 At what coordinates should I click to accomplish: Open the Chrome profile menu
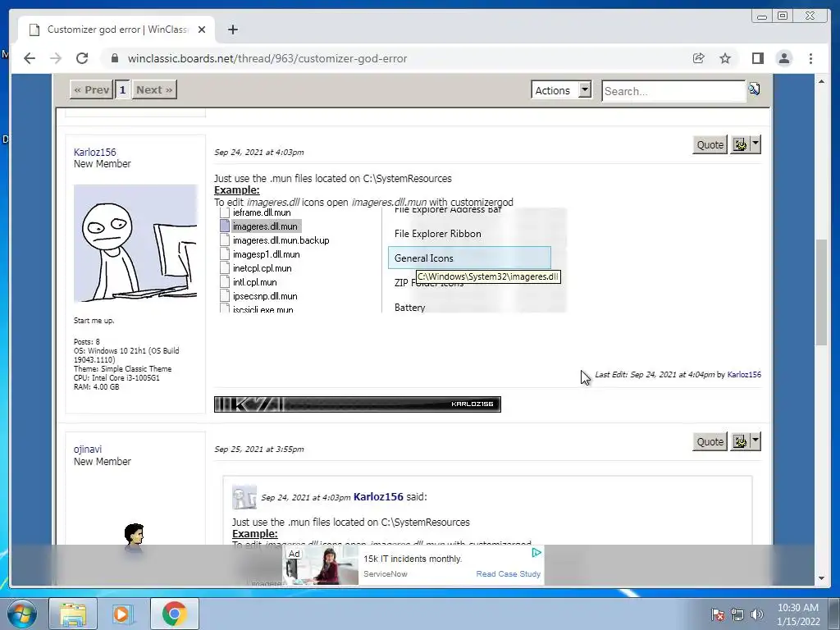tap(783, 58)
